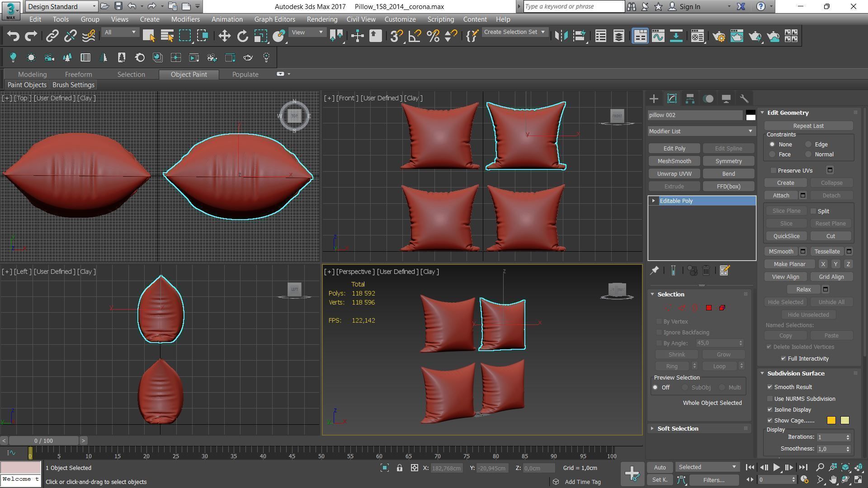The width and height of the screenshot is (868, 488).
Task: Activate the Select and Link tool
Action: [x=52, y=36]
